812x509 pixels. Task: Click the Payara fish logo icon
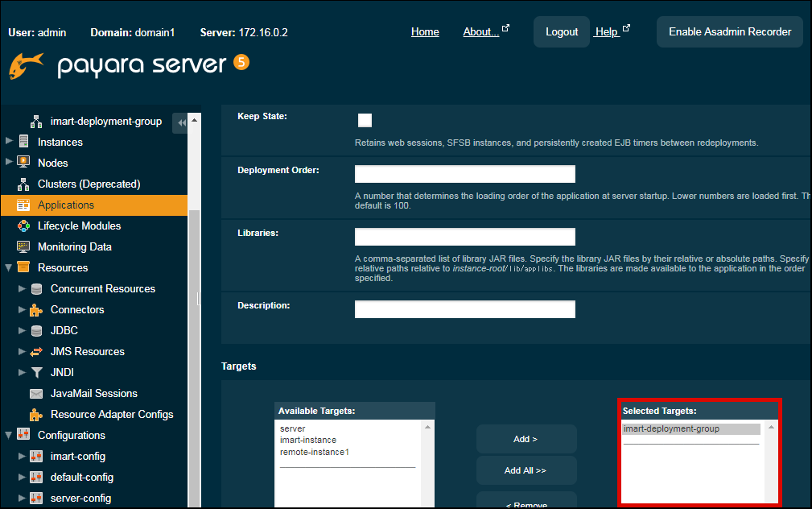click(26, 66)
